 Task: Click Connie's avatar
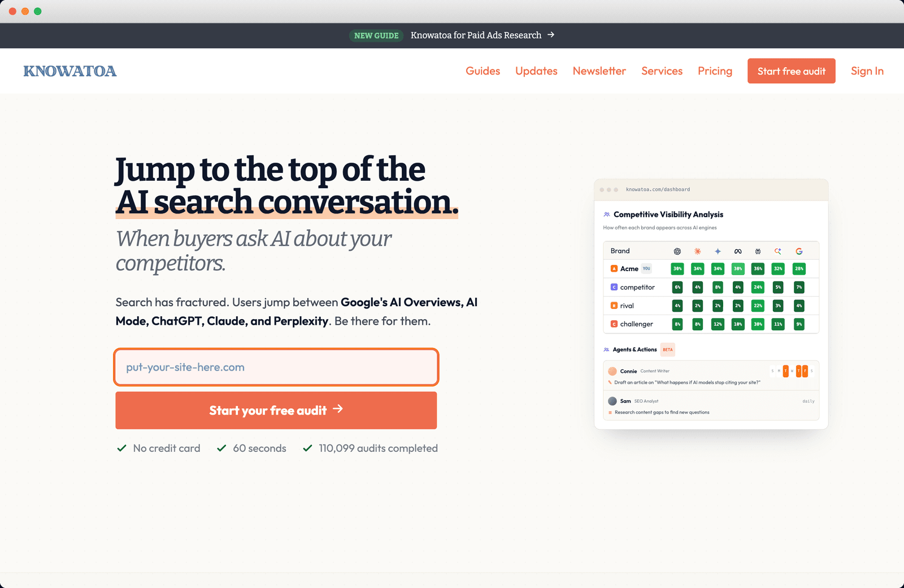click(x=612, y=371)
